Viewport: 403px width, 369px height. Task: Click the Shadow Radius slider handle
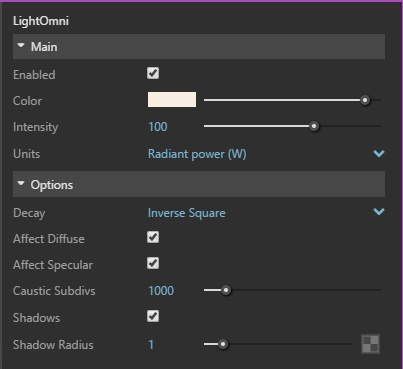tap(223, 344)
